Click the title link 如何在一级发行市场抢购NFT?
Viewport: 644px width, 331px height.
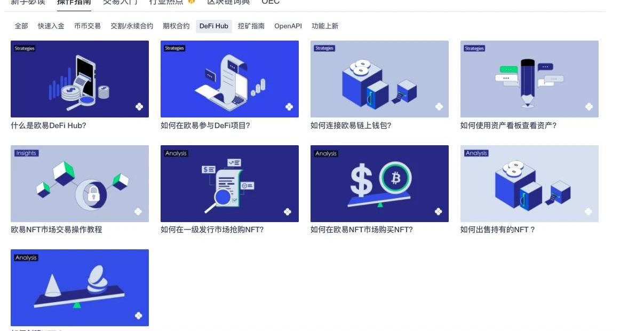tap(212, 230)
